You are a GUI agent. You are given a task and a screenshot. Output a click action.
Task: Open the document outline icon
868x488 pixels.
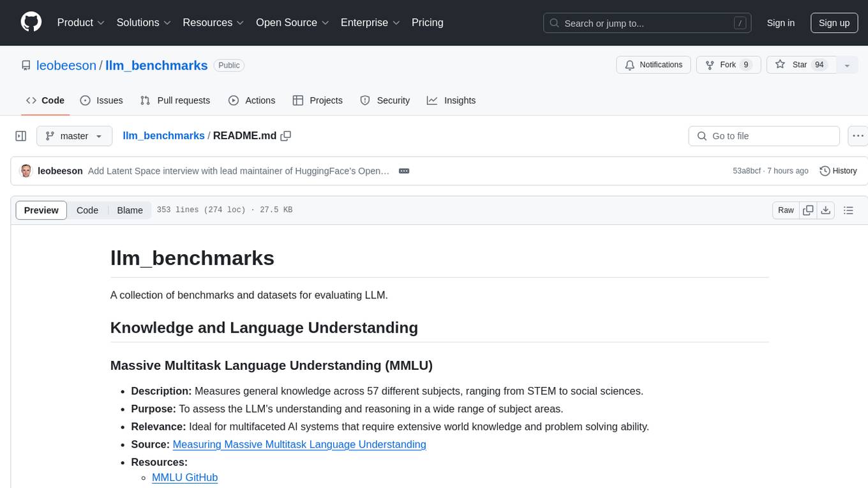849,210
